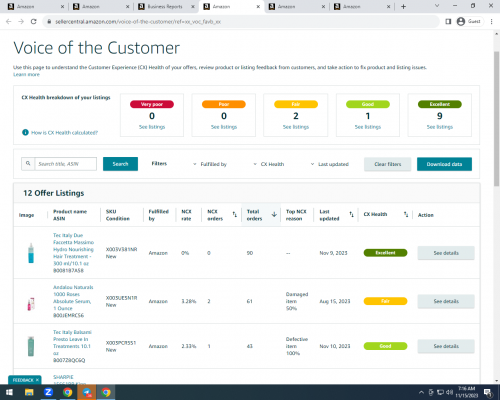Sort by Last updated column arrows
Screen dimensions: 500x400
pyautogui.click(x=351, y=214)
